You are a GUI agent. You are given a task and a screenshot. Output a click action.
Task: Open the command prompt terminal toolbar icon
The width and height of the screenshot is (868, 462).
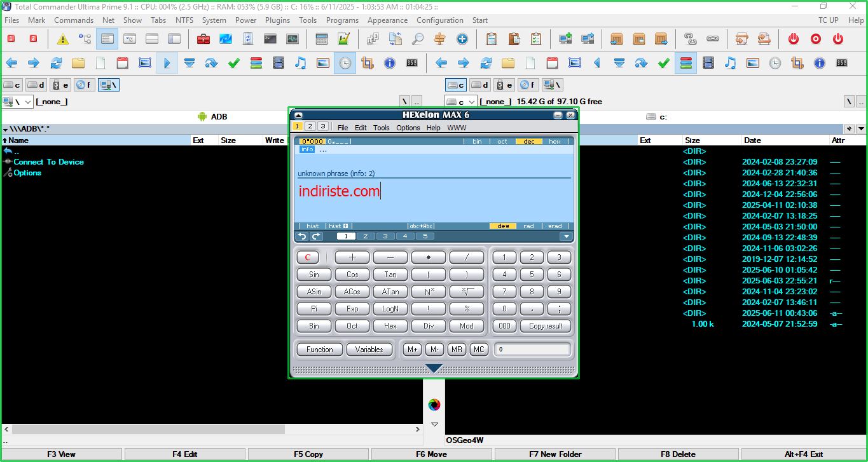pos(270,39)
